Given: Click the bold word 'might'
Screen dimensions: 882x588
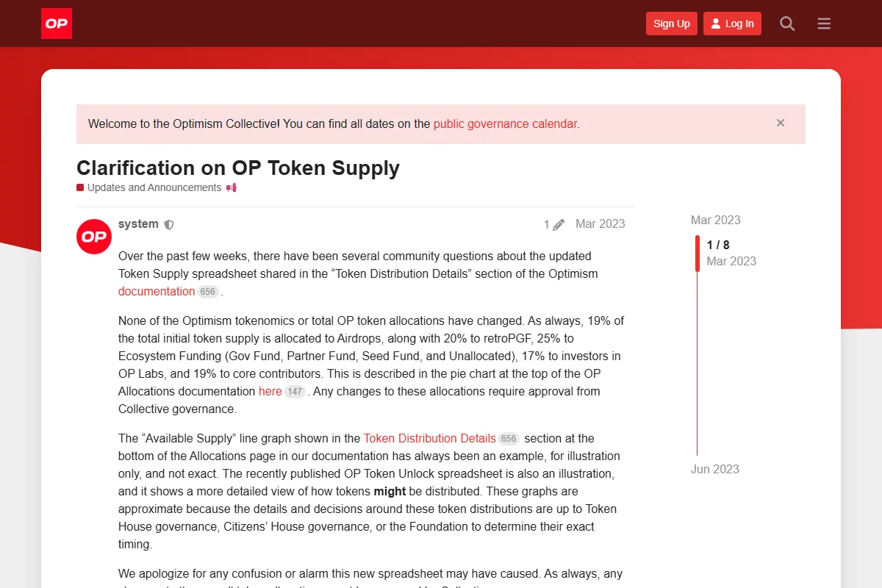Looking at the screenshot, I should click(x=390, y=491).
